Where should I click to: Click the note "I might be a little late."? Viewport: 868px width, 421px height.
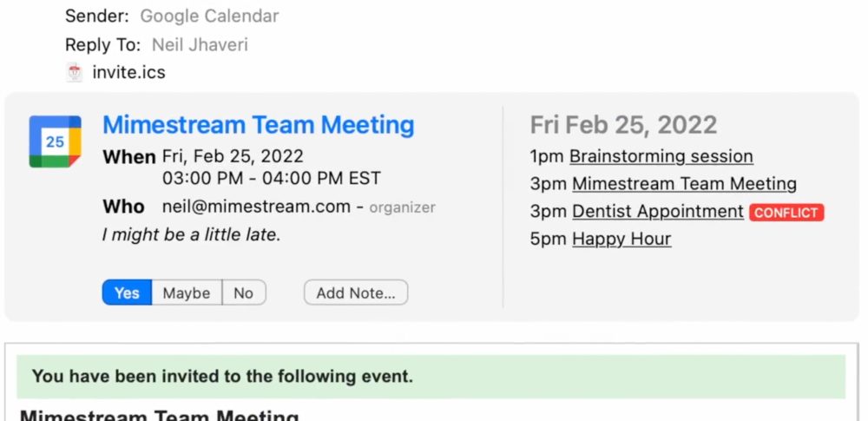191,234
